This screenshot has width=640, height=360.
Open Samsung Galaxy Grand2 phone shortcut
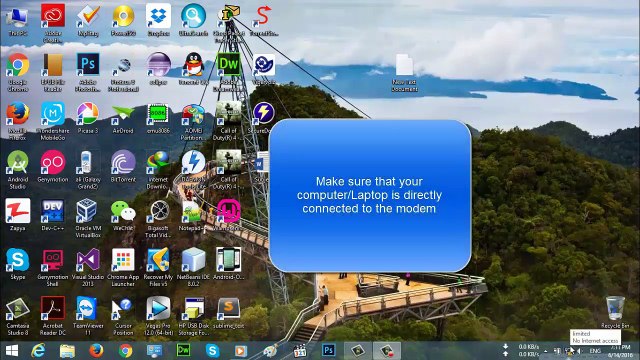click(88, 170)
